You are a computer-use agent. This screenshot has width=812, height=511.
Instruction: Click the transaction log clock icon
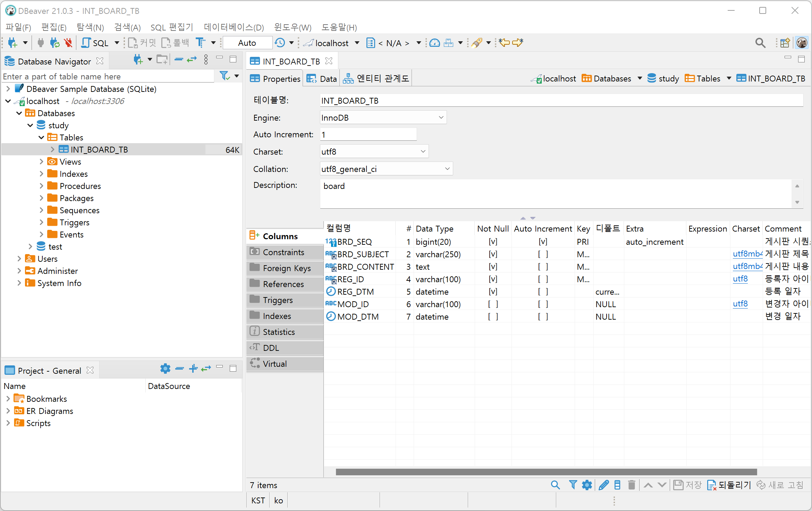pyautogui.click(x=280, y=43)
